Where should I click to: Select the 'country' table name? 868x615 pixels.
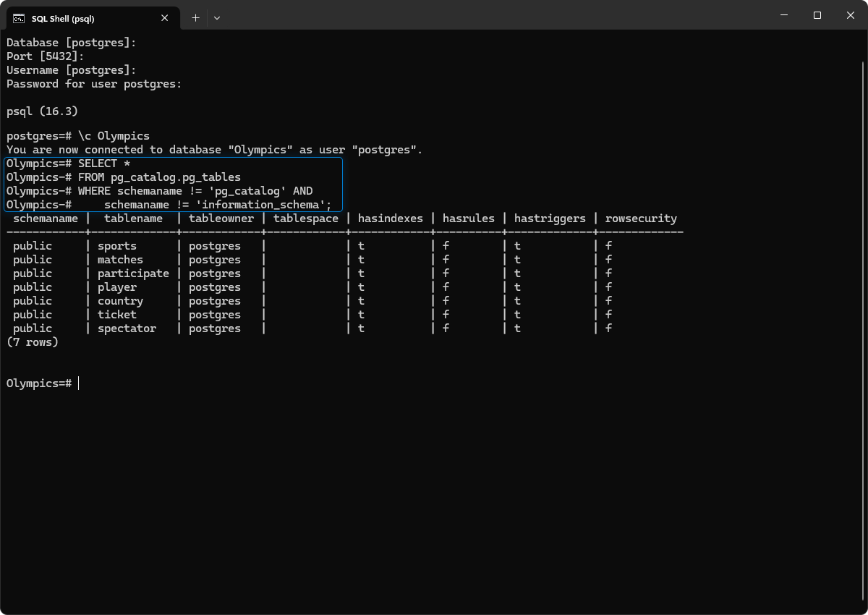120,300
